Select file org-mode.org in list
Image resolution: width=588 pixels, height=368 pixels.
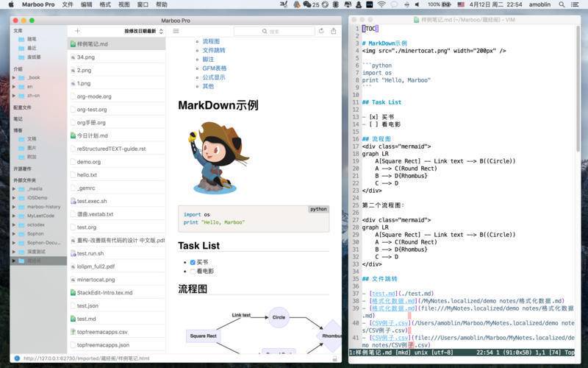pos(117,96)
